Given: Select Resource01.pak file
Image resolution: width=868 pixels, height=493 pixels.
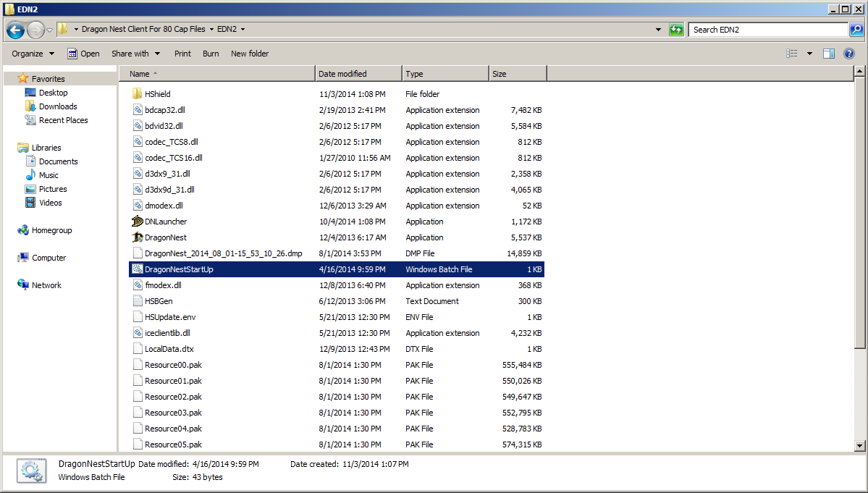Looking at the screenshot, I should 173,381.
